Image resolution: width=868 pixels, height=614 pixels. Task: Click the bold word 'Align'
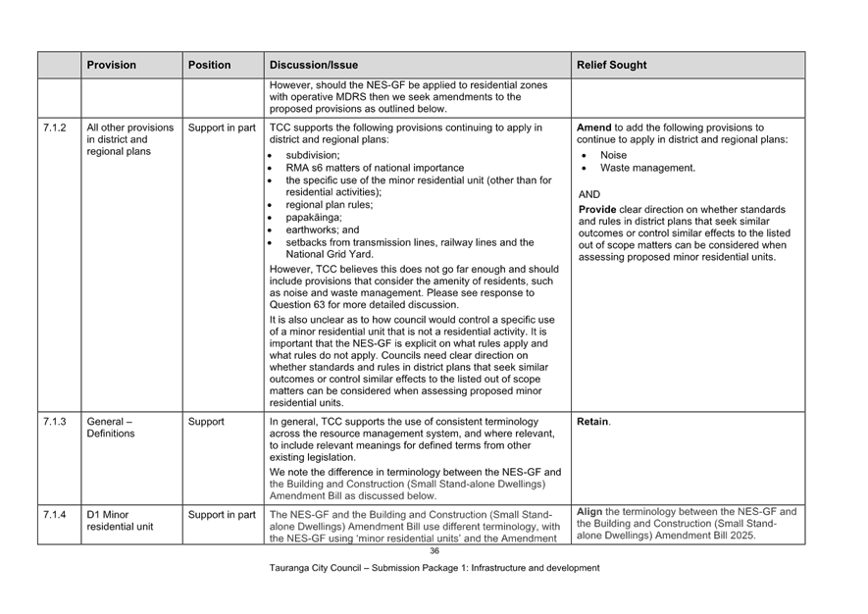pos(589,512)
